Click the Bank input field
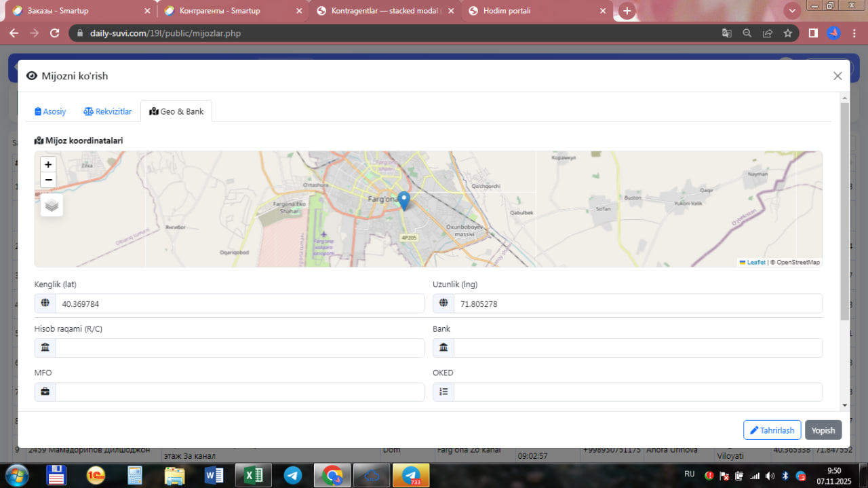This screenshot has height=488, width=868. click(637, 348)
